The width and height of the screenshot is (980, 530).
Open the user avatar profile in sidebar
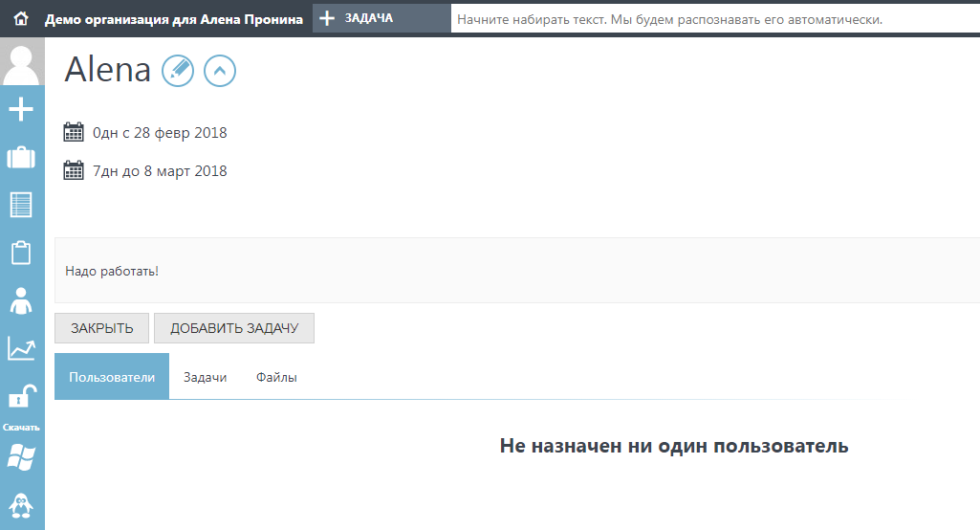point(22,61)
